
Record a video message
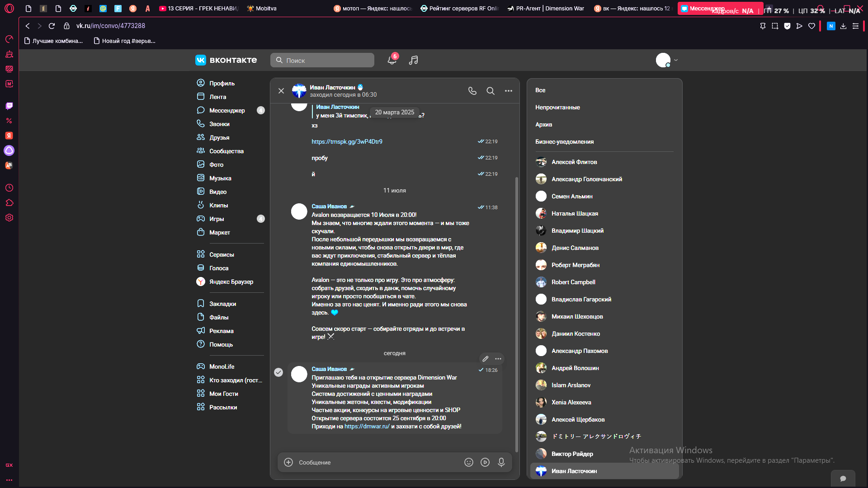coord(485,462)
